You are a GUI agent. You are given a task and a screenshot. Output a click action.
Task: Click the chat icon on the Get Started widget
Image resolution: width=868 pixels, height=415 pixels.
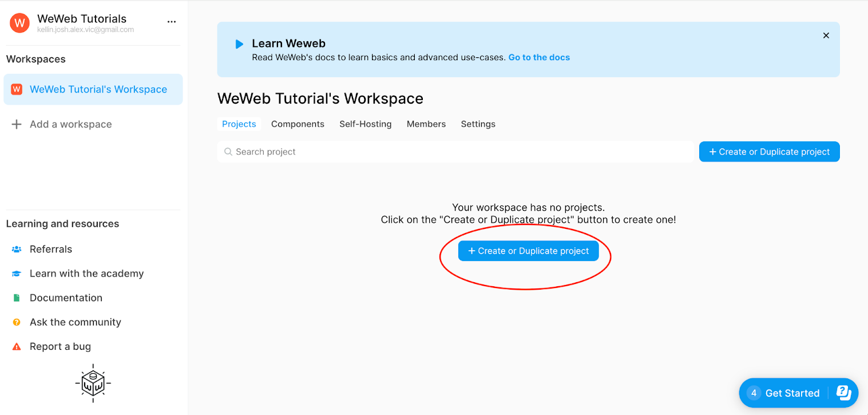(843, 393)
